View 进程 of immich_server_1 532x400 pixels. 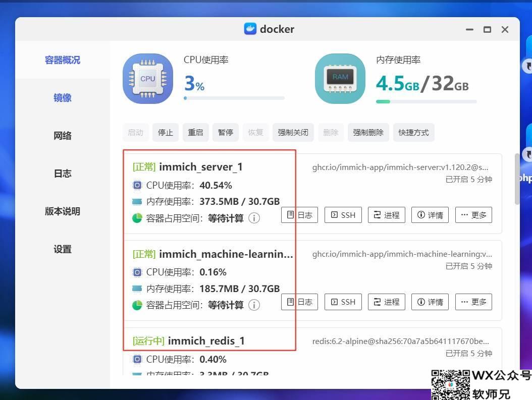[x=387, y=215]
